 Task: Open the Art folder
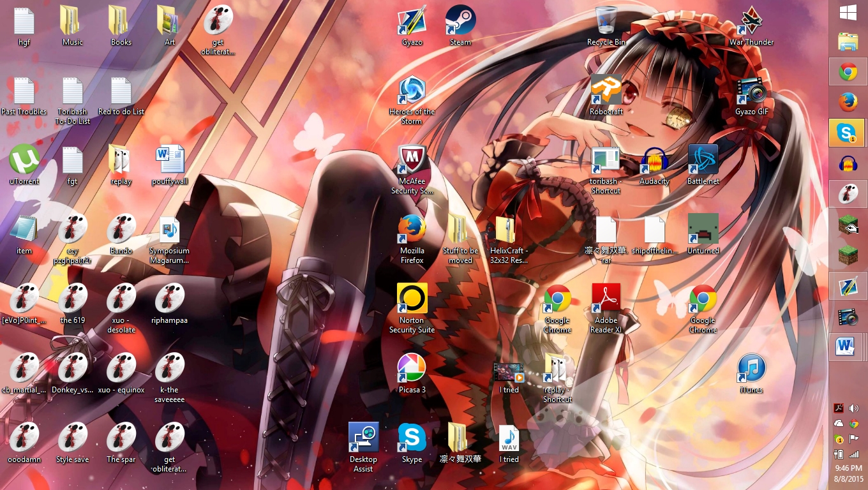pos(170,27)
